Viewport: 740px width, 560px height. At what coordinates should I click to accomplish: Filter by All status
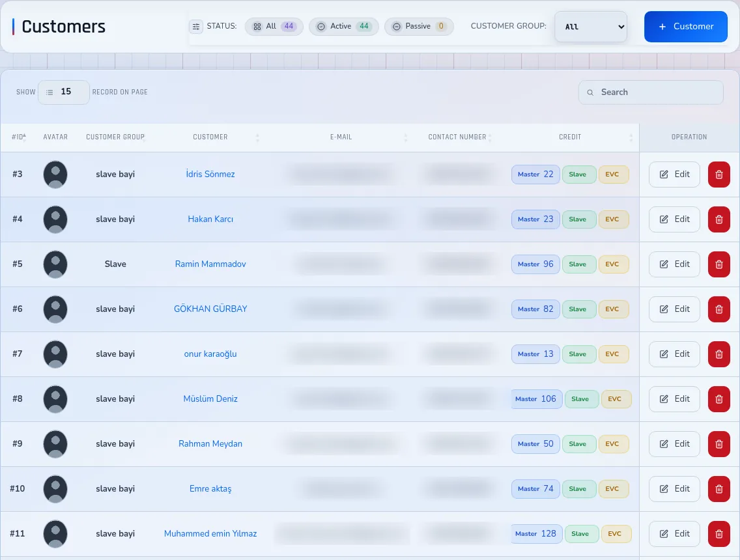coord(274,27)
